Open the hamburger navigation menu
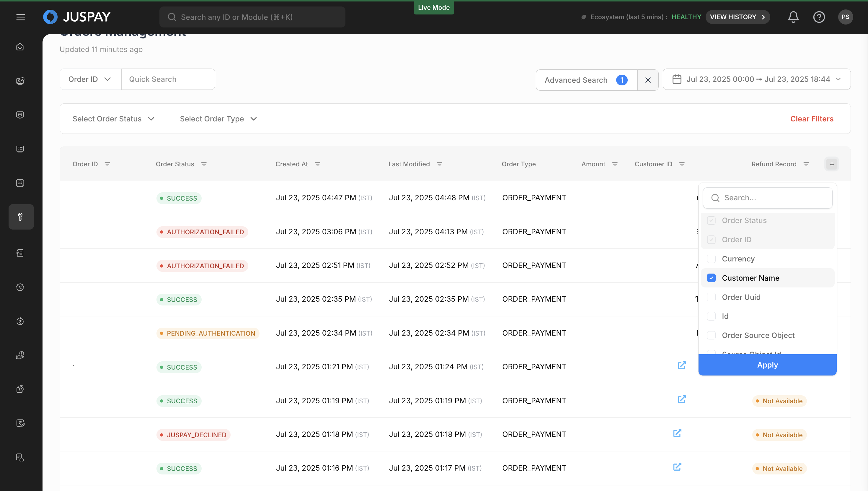 tap(21, 17)
